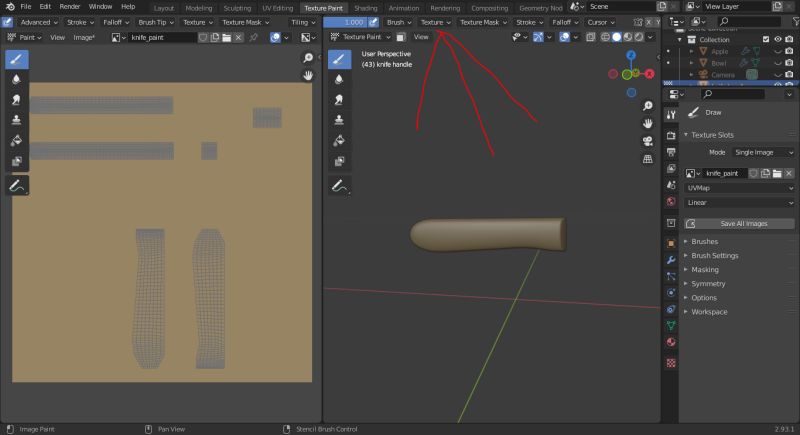Toggle Collection render camera icon in outliner
Viewport: 800px width, 435px height.
[789, 39]
